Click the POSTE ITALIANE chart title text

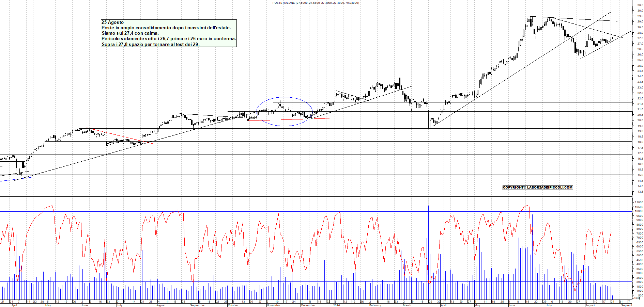[316, 3]
